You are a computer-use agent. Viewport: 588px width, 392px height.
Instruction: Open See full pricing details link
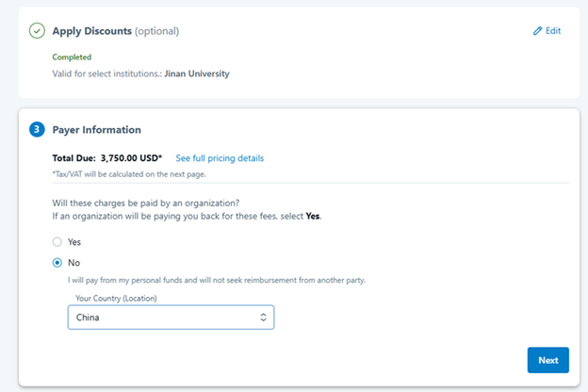(x=220, y=158)
